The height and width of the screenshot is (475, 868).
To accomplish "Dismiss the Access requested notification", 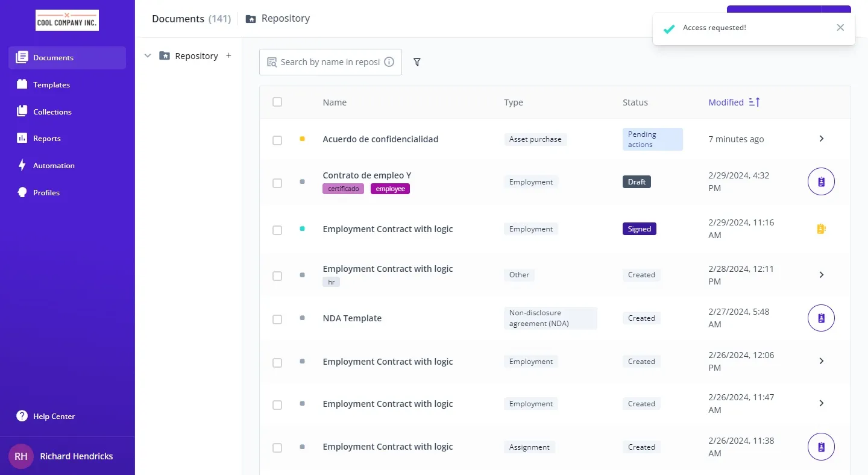I will click(x=840, y=28).
